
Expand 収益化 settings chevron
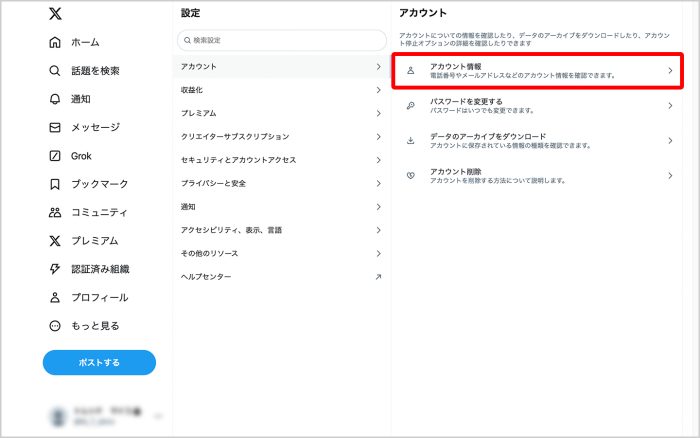pyautogui.click(x=378, y=90)
